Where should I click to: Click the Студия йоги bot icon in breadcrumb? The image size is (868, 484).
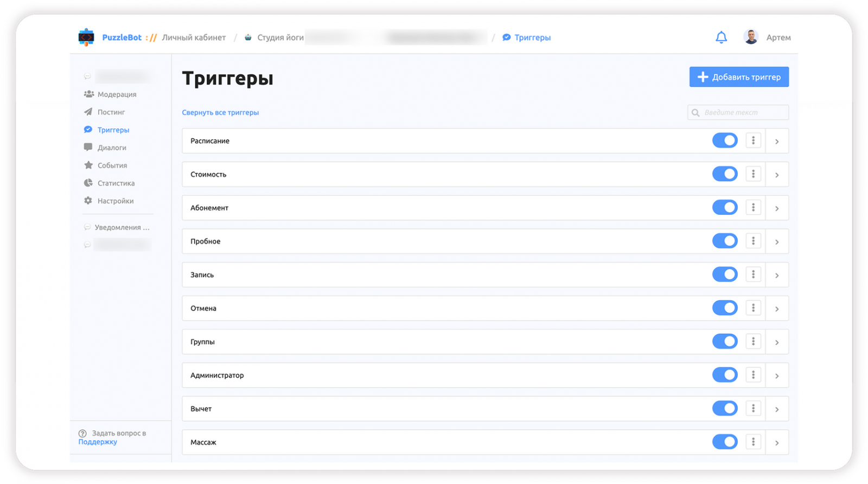point(248,37)
